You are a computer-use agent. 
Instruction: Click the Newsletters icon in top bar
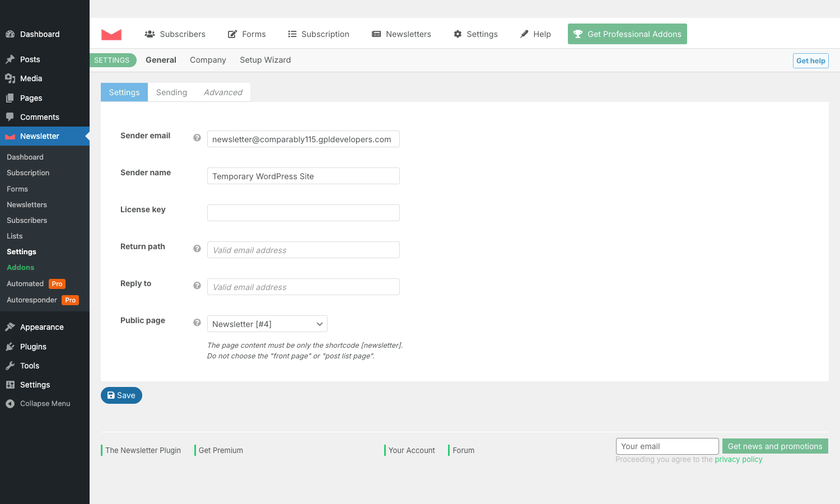[376, 34]
